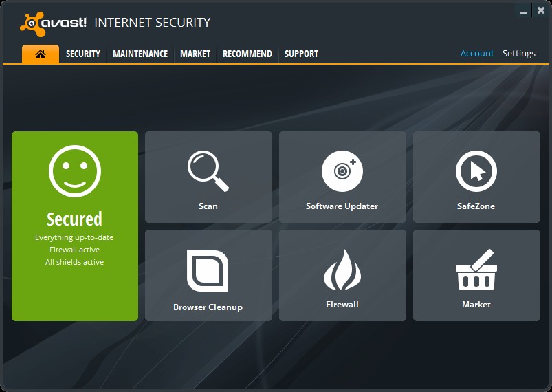Image resolution: width=552 pixels, height=392 pixels.
Task: Click the 'Firewall active' status text
Action: click(x=75, y=250)
